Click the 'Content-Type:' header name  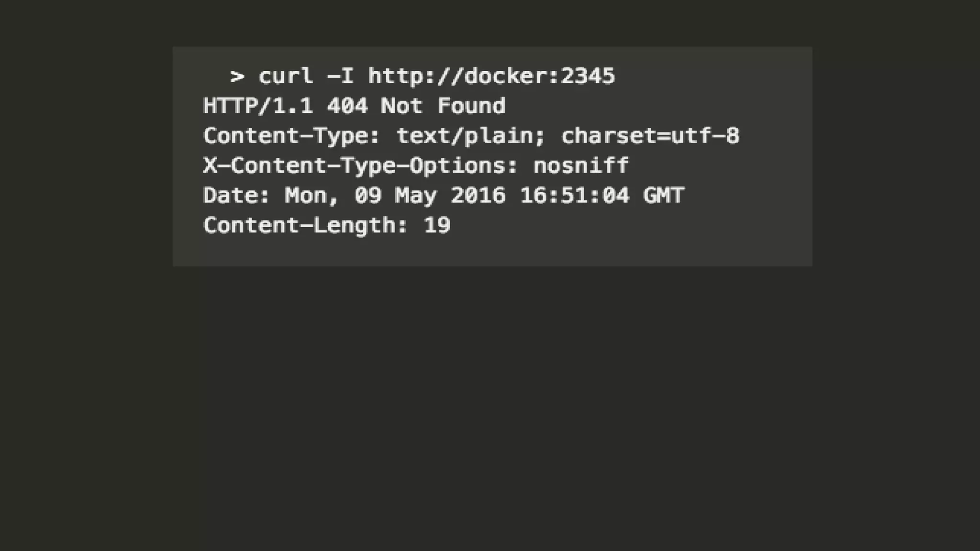click(x=291, y=136)
